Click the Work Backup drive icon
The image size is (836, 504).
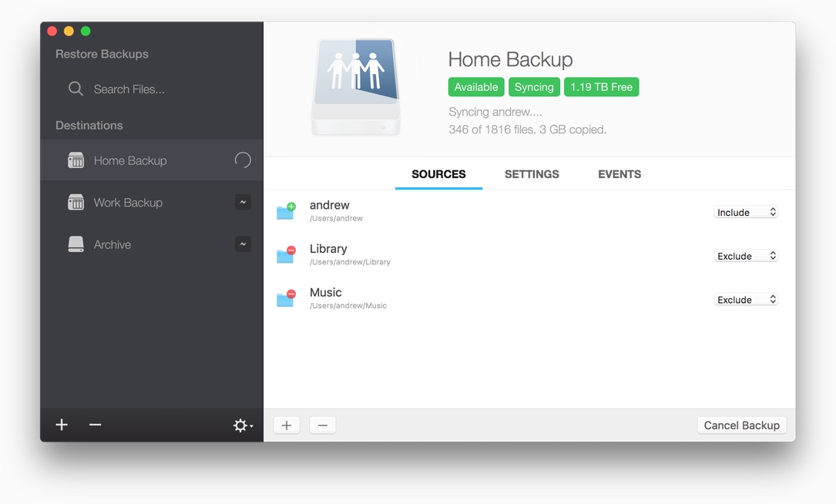(x=76, y=202)
